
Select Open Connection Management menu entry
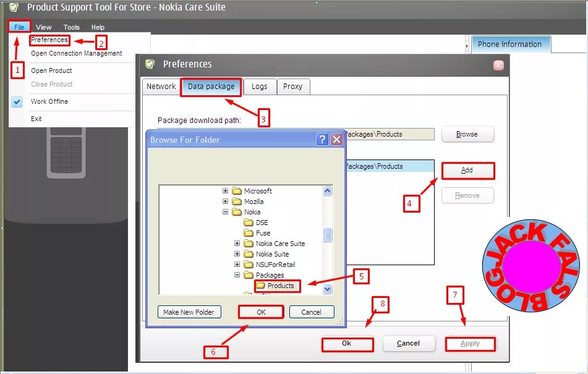click(77, 53)
